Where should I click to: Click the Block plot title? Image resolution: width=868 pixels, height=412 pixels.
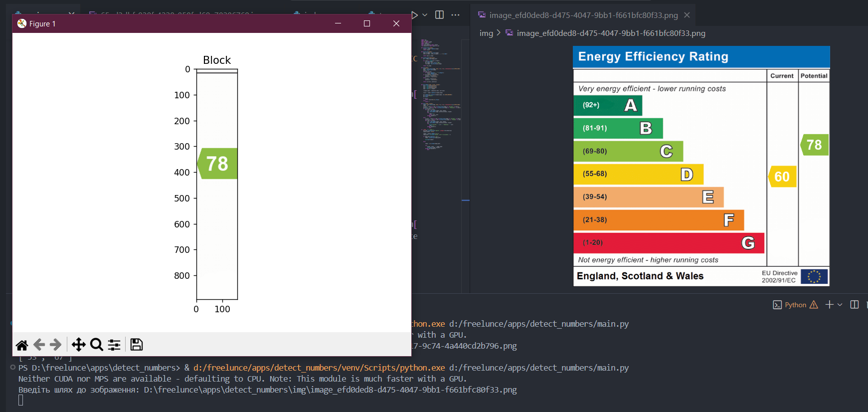(217, 60)
